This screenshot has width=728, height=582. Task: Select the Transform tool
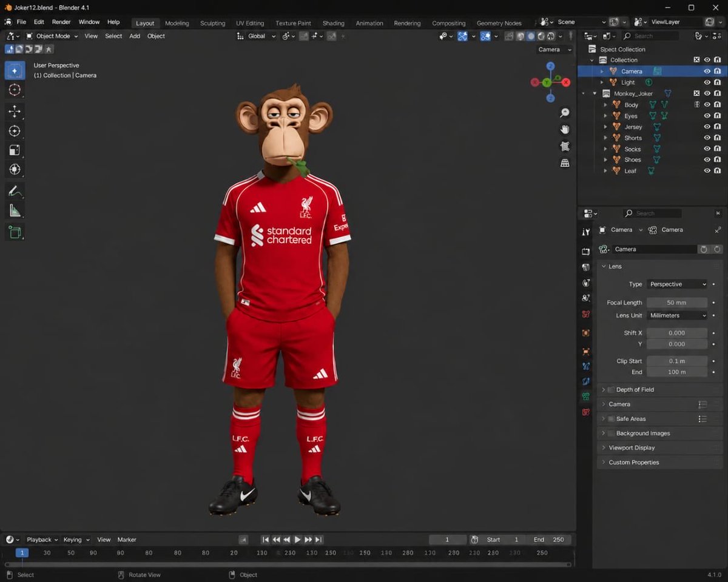tap(15, 170)
